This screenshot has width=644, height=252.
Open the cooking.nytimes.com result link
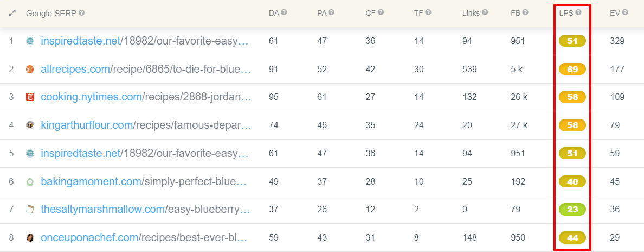146,97
